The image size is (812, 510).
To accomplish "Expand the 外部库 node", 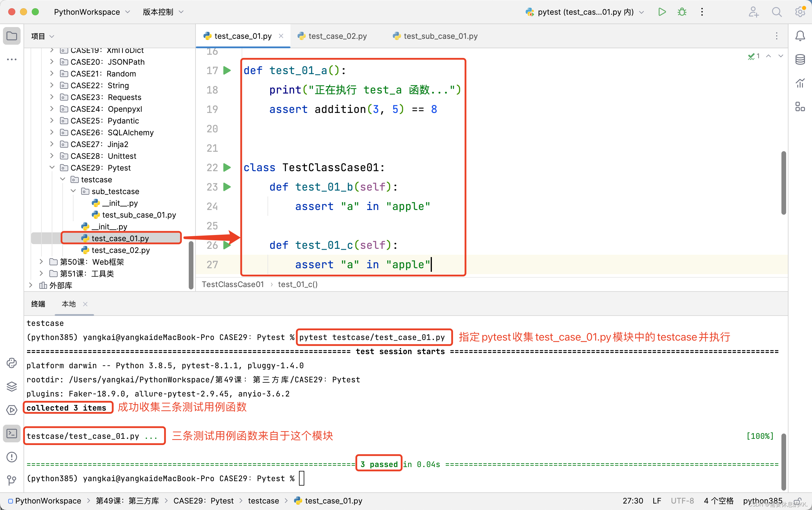I will pos(30,285).
